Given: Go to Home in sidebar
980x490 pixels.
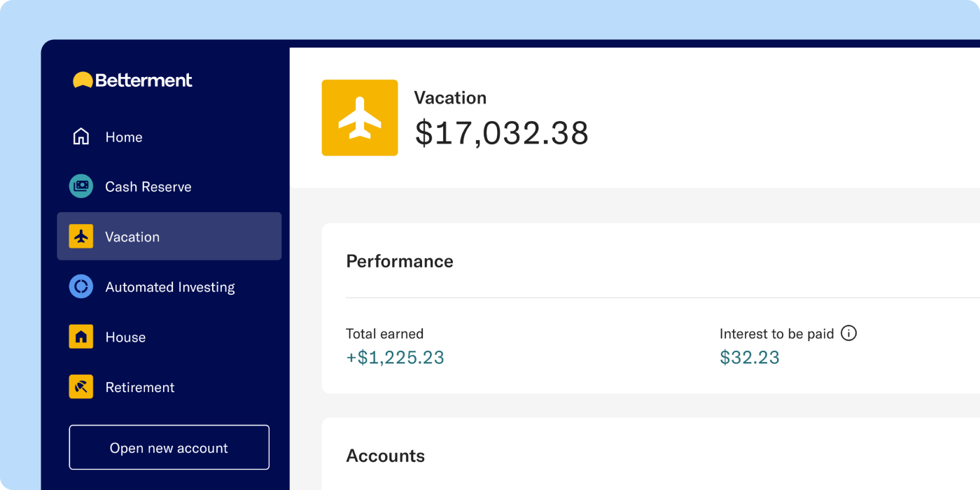Looking at the screenshot, I should coord(124,137).
